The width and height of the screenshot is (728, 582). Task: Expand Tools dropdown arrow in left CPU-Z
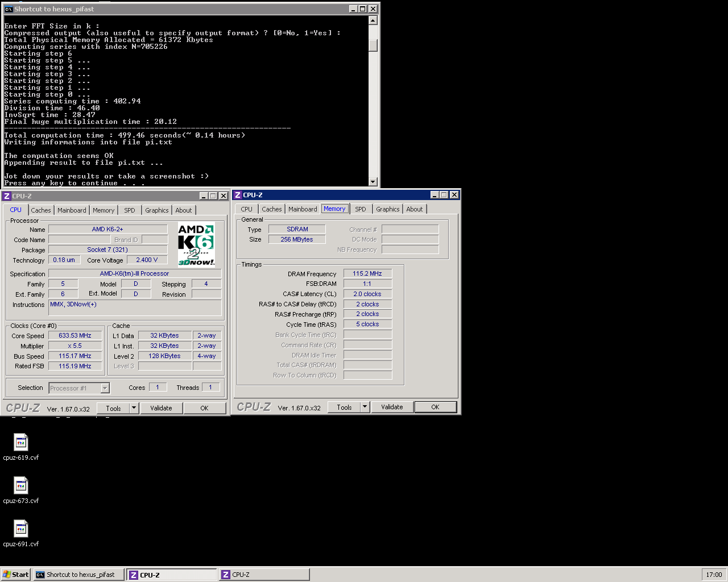click(134, 408)
